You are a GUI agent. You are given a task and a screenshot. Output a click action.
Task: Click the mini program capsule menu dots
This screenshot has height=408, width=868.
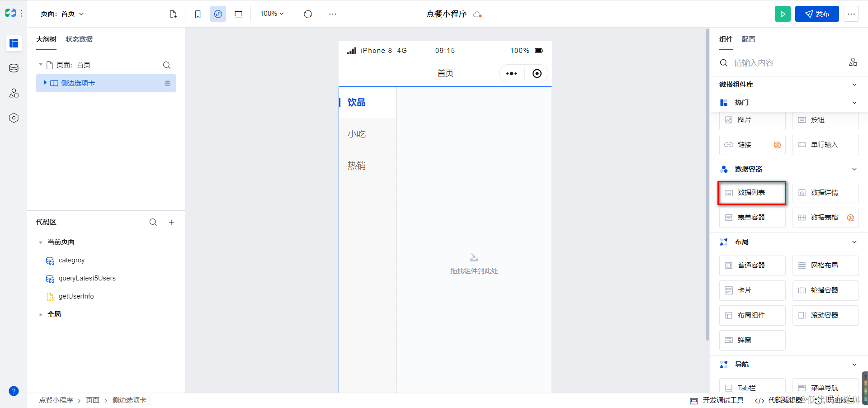point(511,74)
